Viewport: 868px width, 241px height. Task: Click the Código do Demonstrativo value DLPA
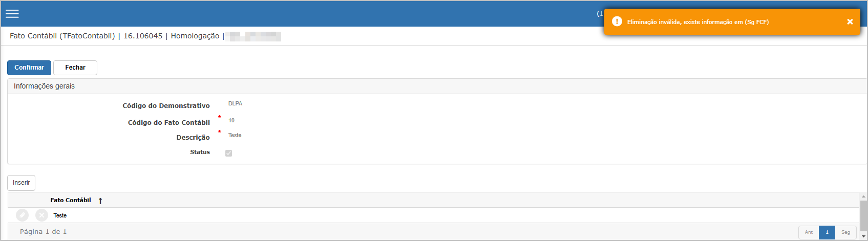236,103
